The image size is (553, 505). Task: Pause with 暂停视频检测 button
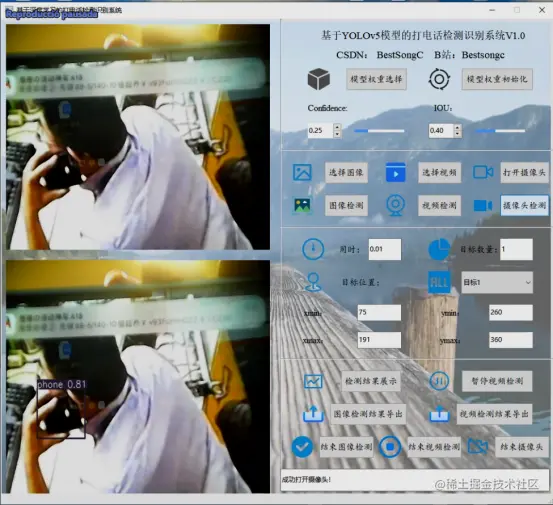coord(497,381)
